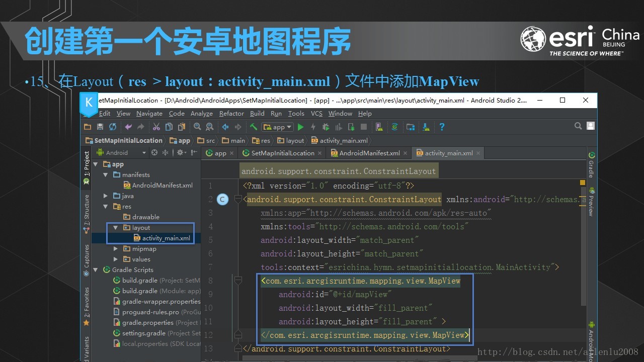Switch to the AndroidManifest.xml editor tab
644x362 pixels.
click(369, 153)
